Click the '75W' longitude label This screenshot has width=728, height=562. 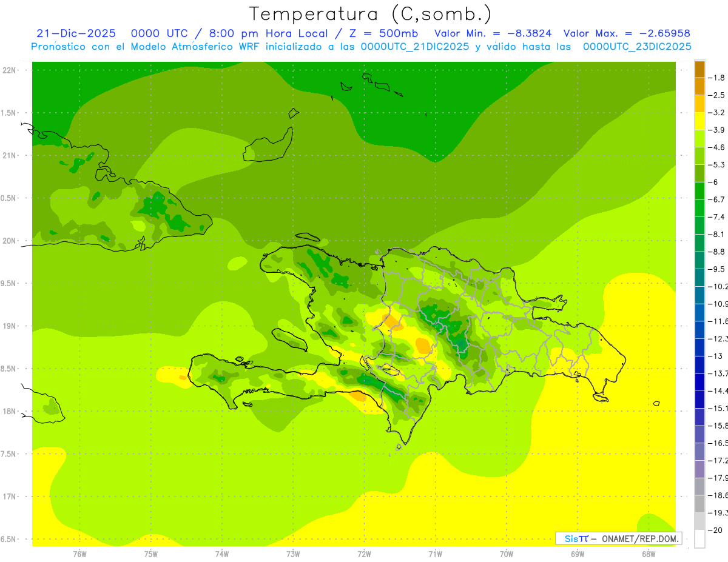pos(150,554)
